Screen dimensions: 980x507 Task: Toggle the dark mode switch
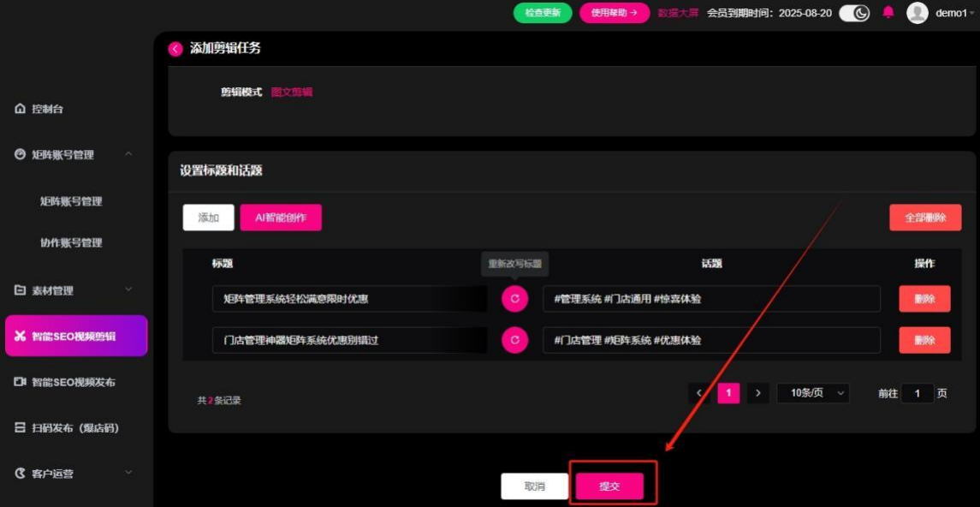(853, 13)
